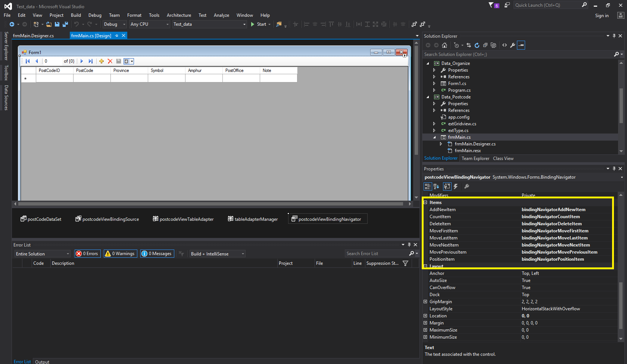Collapse the Items property category
627x364 pixels.
pos(425,203)
